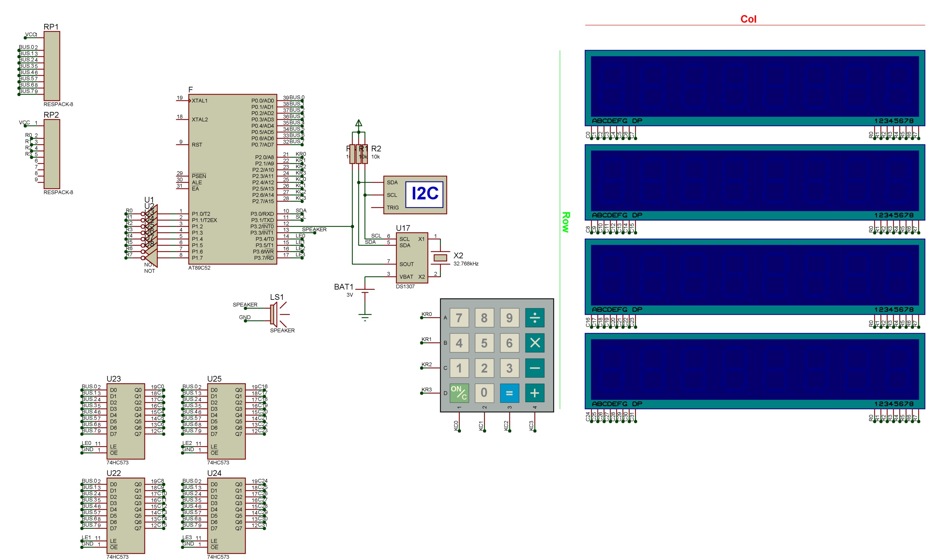Click the 'RESPACK-8' label under RP1
Image resolution: width=944 pixels, height=560 pixels.
click(x=58, y=104)
